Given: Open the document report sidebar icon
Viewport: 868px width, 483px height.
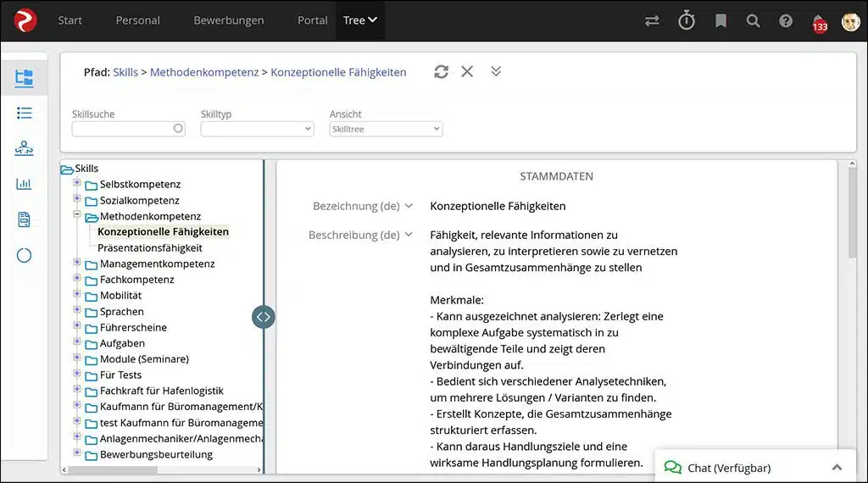Looking at the screenshot, I should pyautogui.click(x=24, y=219).
